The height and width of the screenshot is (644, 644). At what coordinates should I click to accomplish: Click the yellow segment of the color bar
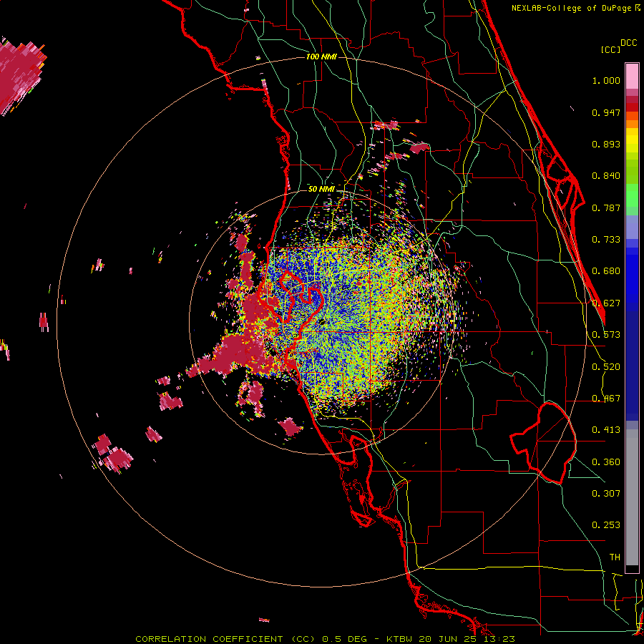pos(632,140)
